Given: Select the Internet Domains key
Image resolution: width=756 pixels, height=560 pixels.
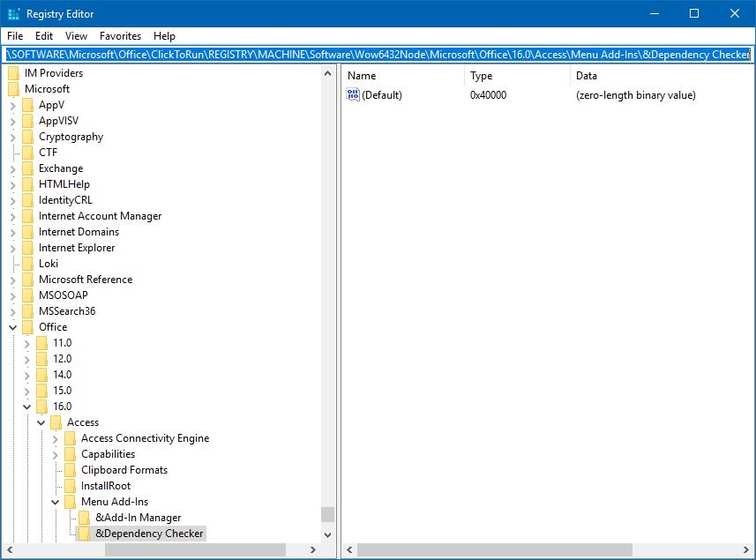Looking at the screenshot, I should tap(79, 232).
